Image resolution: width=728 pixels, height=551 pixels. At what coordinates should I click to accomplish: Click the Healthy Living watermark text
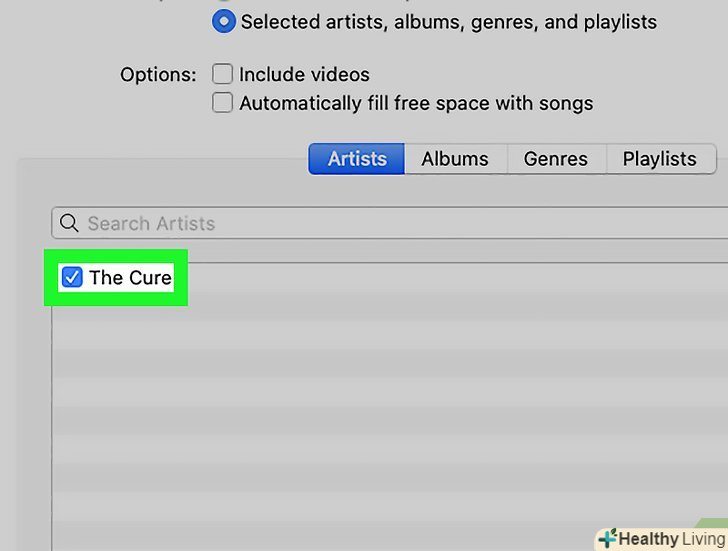(x=670, y=539)
